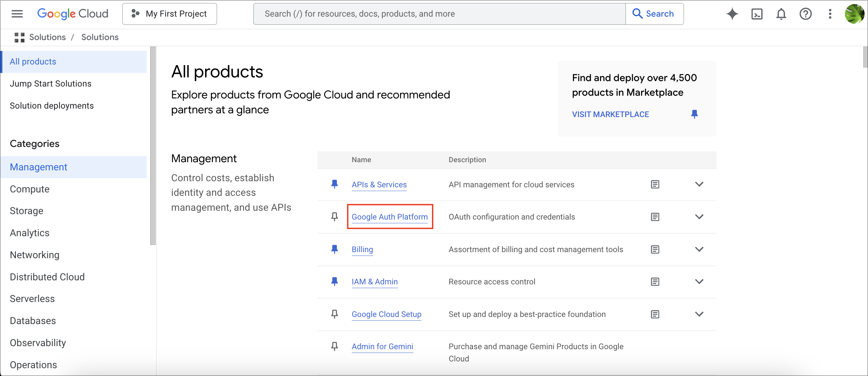Image resolution: width=868 pixels, height=376 pixels.
Task: Click the sidebar vertical scrollbar
Action: point(153,146)
